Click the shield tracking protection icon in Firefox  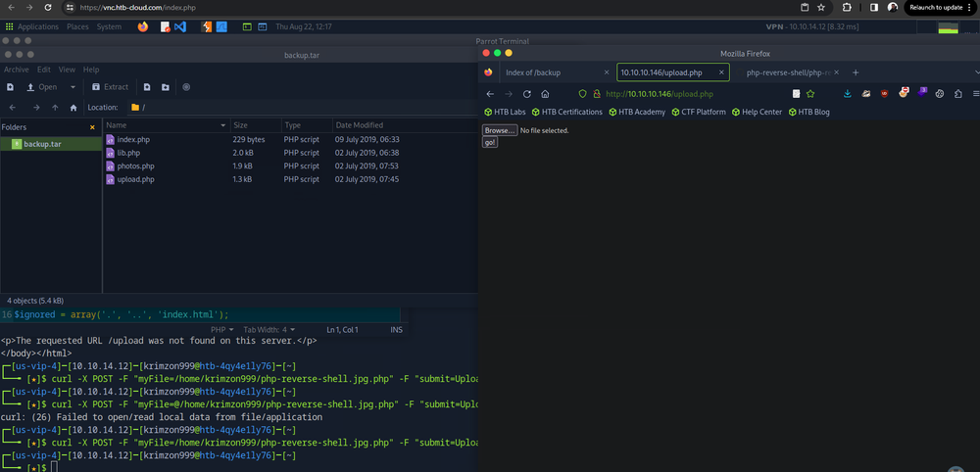[x=582, y=94]
